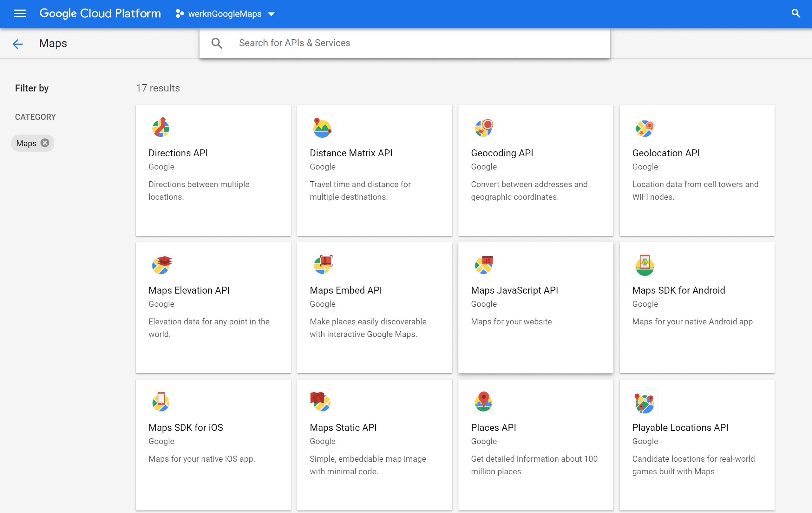Click the Maps Static API icon

click(x=320, y=402)
